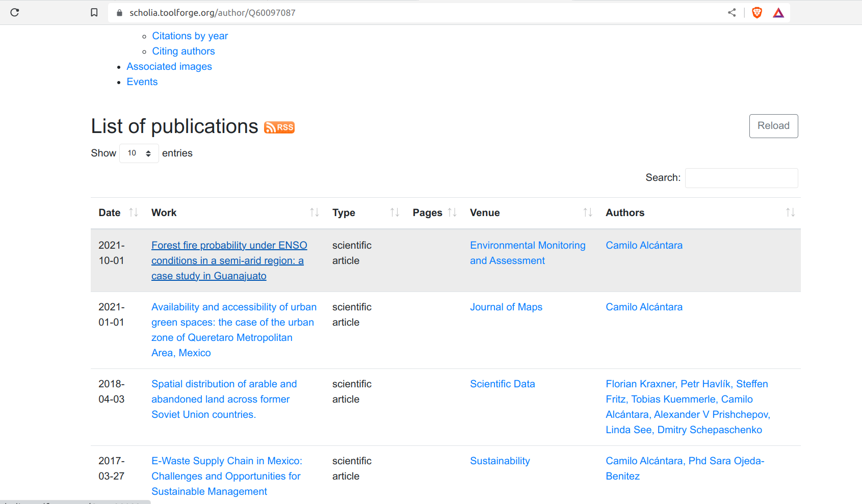Screen dimensions: 862x504
Task: Toggle sorting on the Authors column
Action: pos(791,213)
